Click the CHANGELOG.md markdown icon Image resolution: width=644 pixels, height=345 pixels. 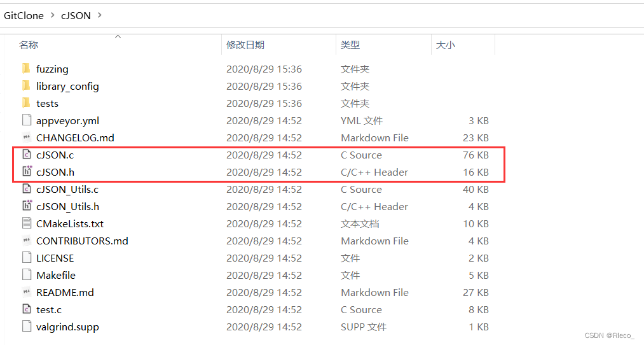pyautogui.click(x=27, y=137)
